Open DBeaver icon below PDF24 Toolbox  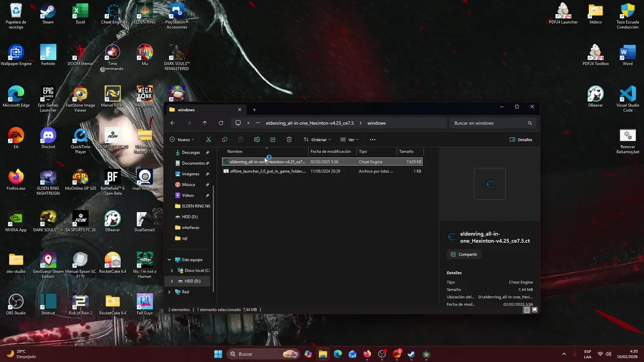coord(596,97)
